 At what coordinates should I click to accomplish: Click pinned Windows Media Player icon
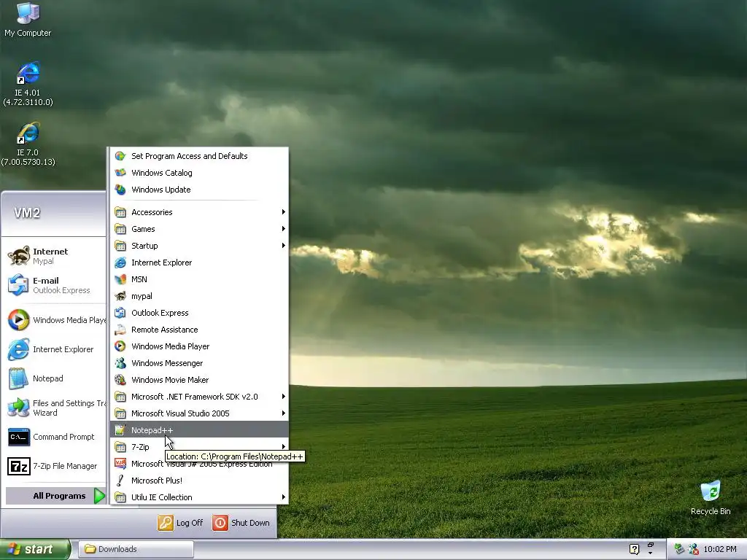tap(18, 320)
